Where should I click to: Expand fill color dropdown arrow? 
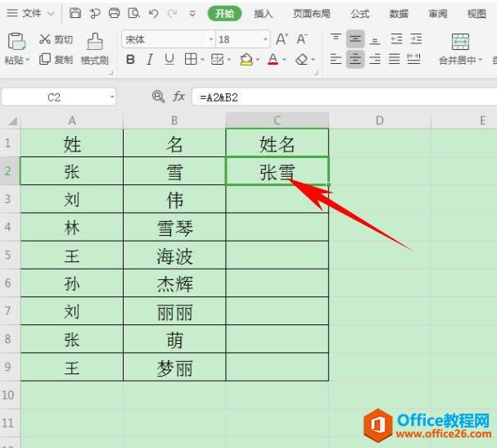(x=257, y=59)
